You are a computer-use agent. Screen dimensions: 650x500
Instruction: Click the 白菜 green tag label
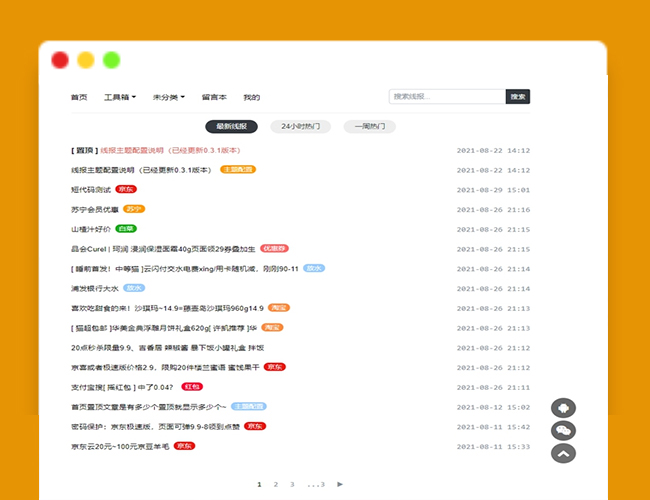(x=126, y=228)
